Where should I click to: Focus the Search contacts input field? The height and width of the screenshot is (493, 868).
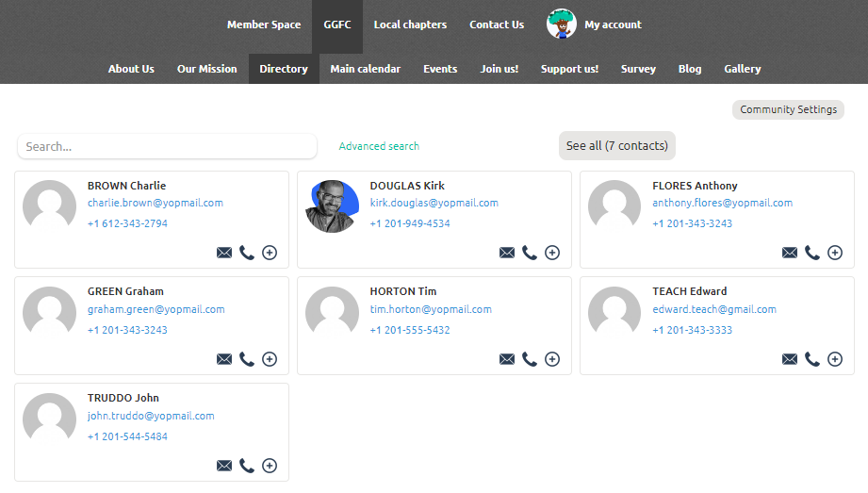pos(167,147)
